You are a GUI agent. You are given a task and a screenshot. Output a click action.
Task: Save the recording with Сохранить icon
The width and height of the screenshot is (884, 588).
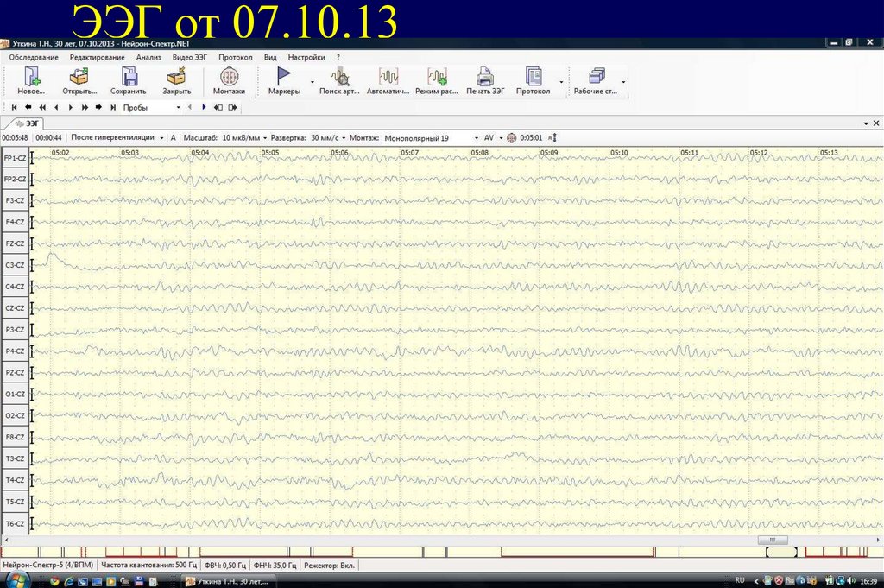[129, 79]
